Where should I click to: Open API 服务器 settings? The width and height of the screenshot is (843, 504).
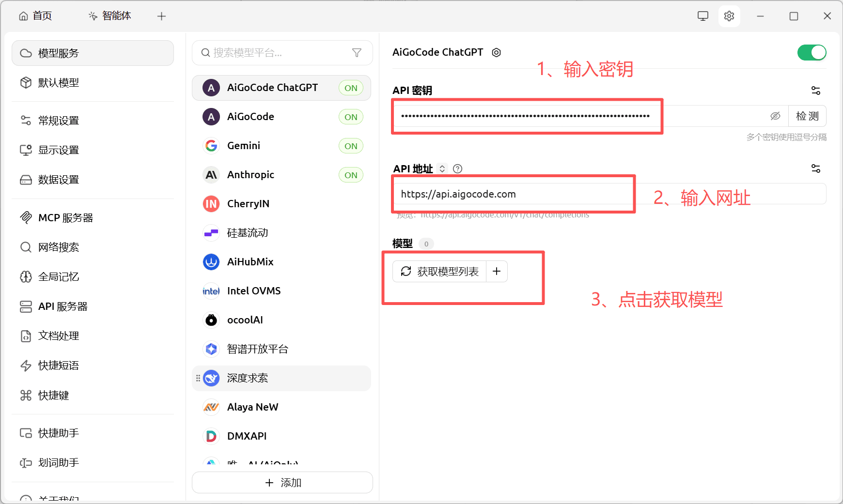[x=93, y=306]
